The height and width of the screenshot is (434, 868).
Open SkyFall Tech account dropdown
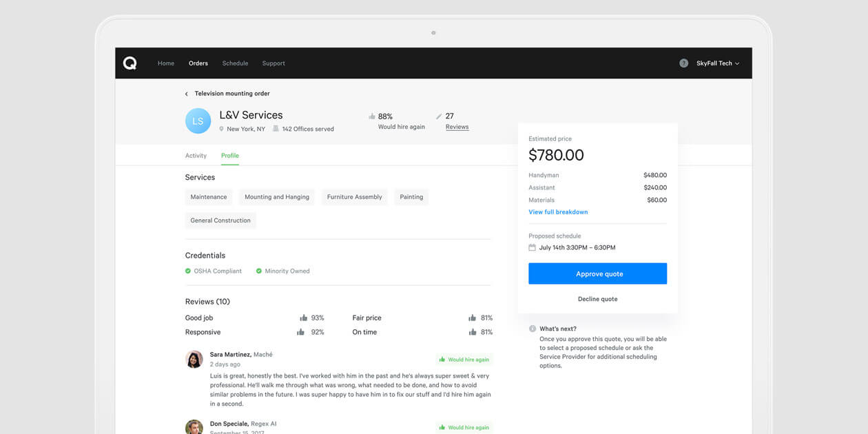(718, 63)
